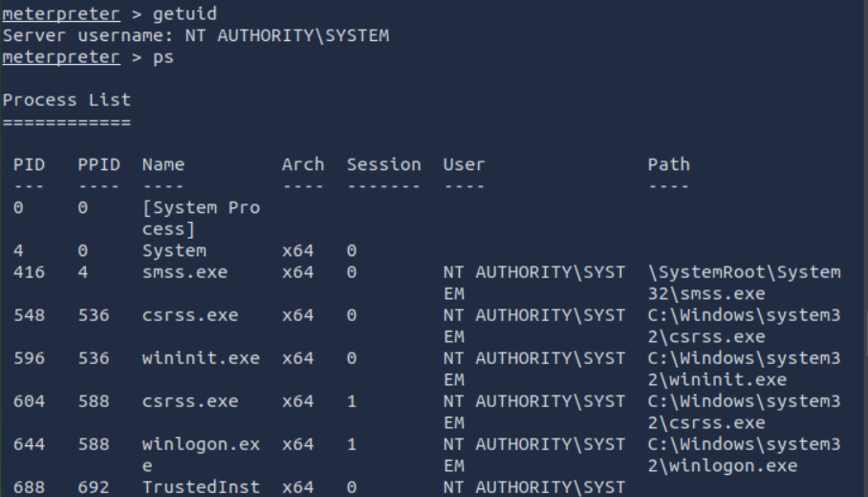
Task: Select '[System Pro' process name text
Action: point(201,208)
